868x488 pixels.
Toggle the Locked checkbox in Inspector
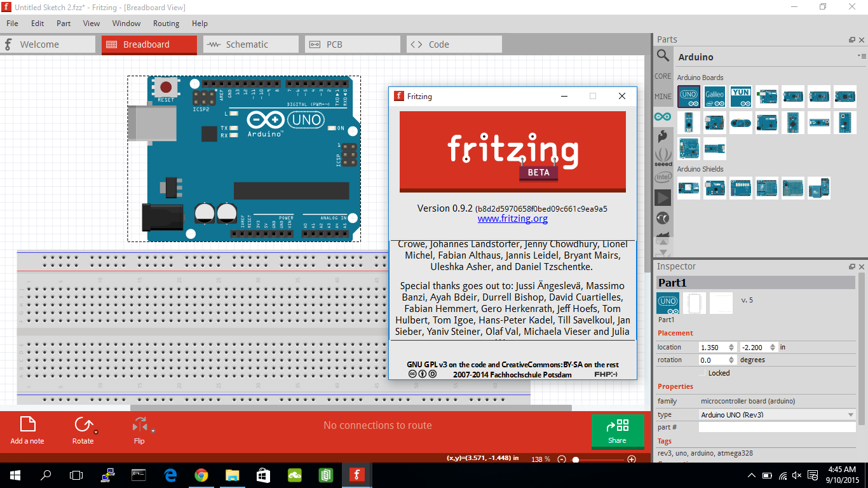(702, 373)
